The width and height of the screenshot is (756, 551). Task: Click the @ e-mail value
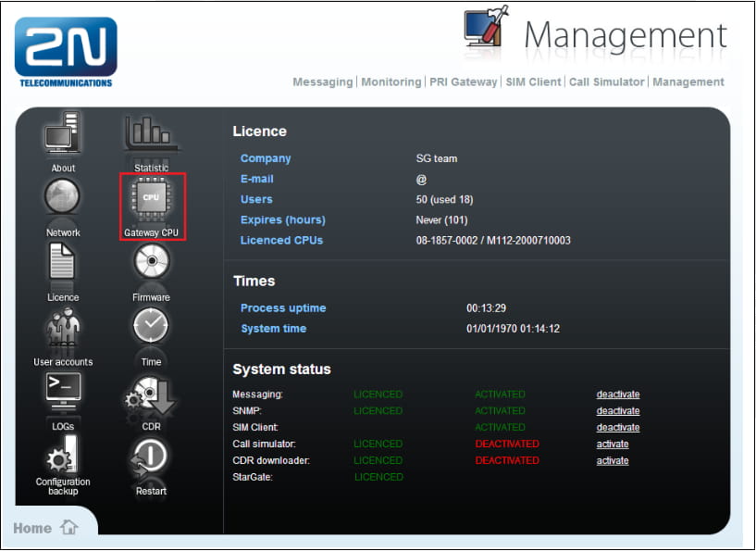421,180
